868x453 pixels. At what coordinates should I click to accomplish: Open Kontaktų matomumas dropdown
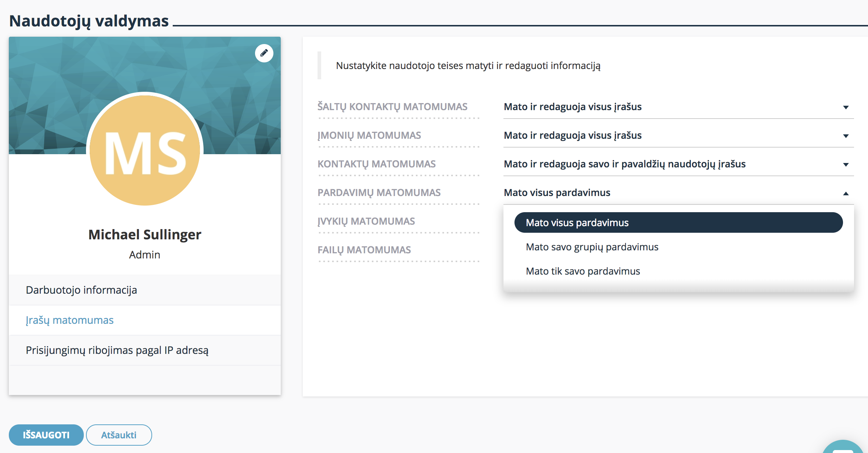pos(678,164)
